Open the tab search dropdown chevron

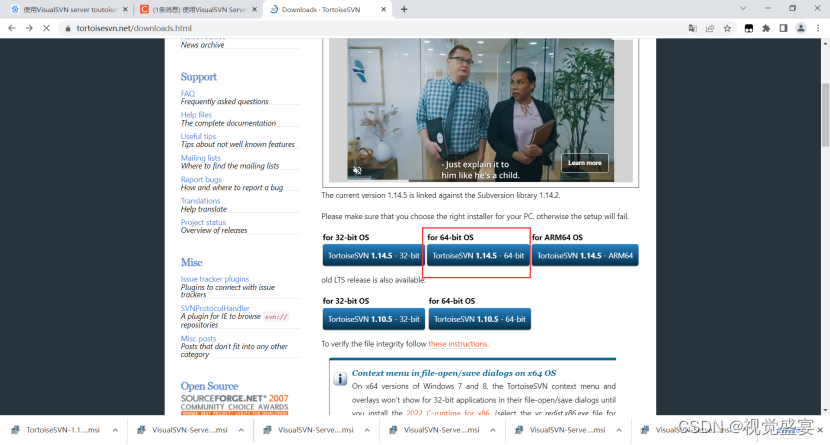coord(743,8)
